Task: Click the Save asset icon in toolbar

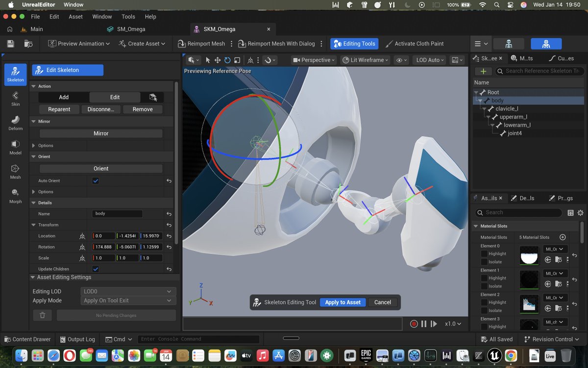Action: (10, 44)
